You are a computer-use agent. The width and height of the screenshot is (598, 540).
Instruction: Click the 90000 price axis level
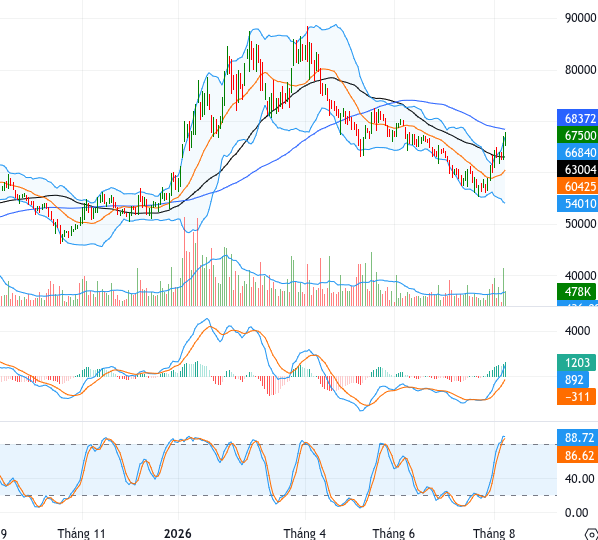(580, 18)
